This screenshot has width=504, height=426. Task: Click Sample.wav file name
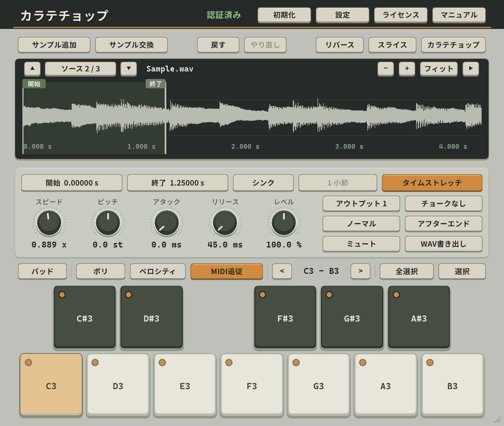click(170, 69)
